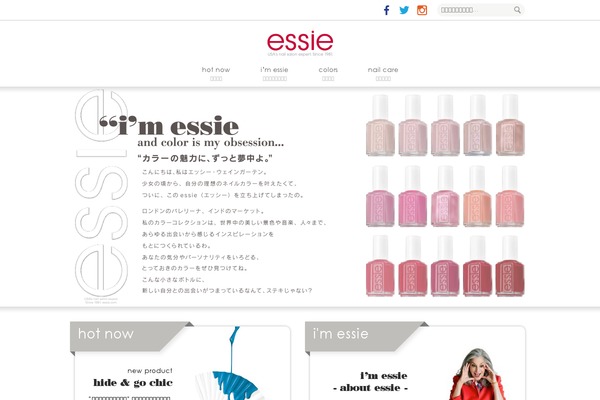600x400 pixels.
Task: Click the i'm essie section banner
Action: pos(365,336)
